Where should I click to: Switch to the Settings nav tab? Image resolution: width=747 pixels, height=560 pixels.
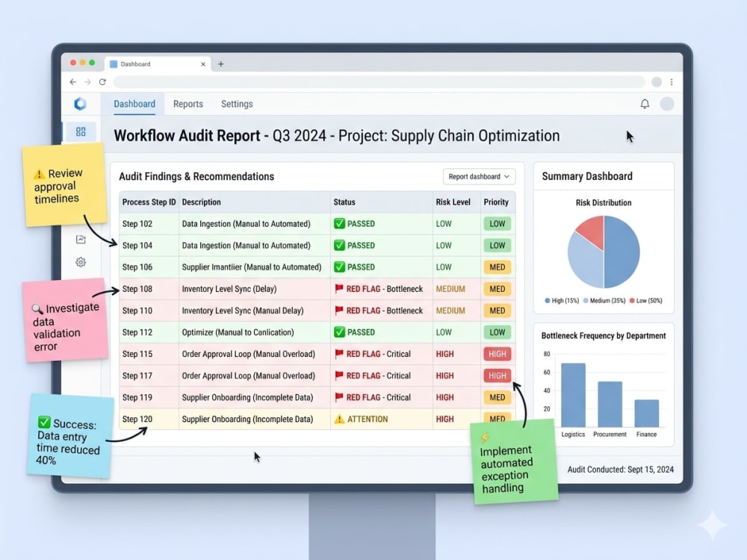[237, 104]
